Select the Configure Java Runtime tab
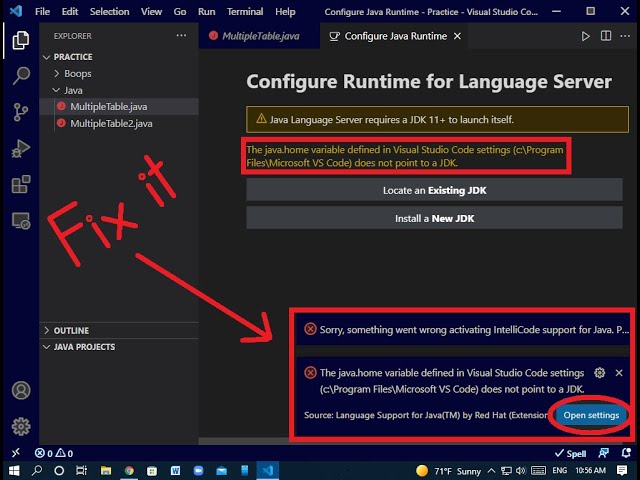 394,36
